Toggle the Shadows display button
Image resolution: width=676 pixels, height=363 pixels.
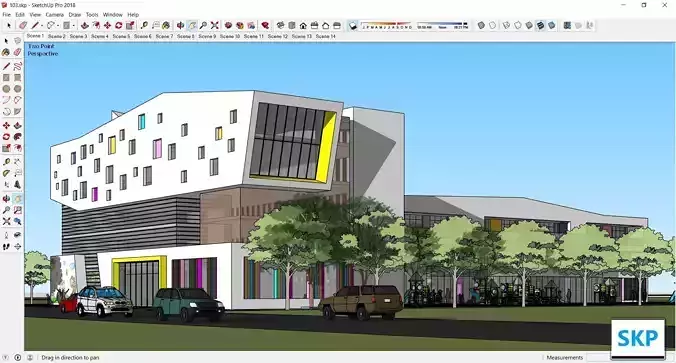tap(353, 26)
